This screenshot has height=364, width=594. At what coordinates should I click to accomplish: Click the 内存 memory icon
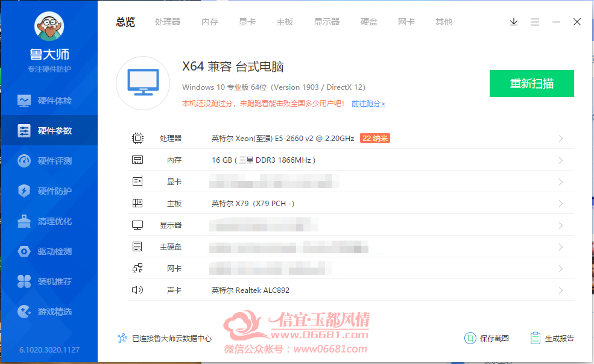[137, 160]
